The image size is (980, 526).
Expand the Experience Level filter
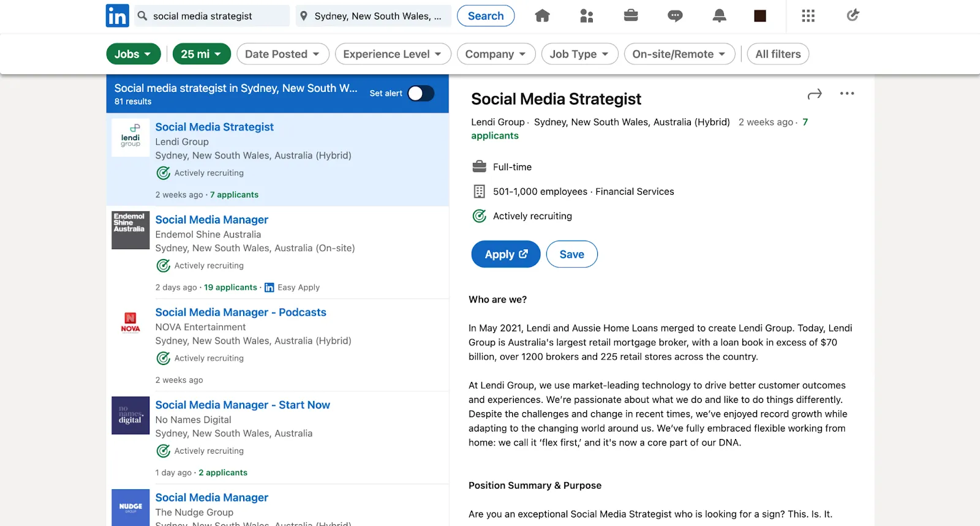393,54
